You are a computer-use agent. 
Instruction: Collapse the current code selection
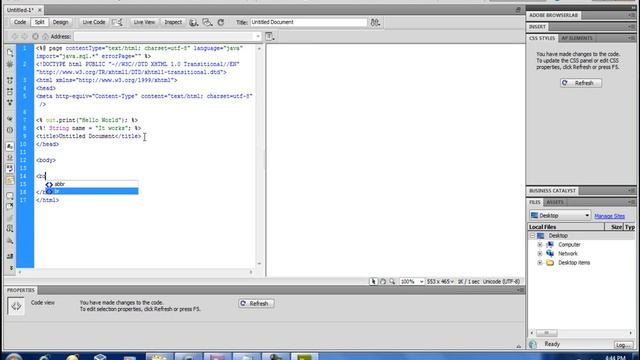pos(10,91)
